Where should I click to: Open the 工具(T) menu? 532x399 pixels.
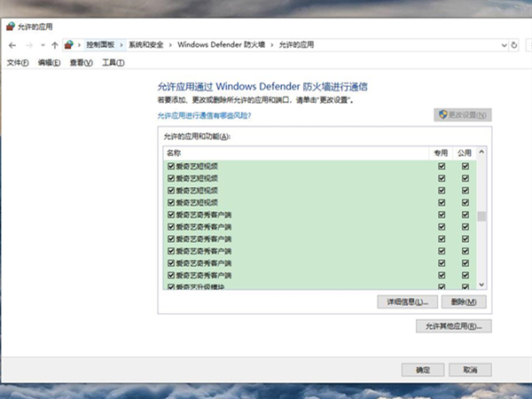113,63
